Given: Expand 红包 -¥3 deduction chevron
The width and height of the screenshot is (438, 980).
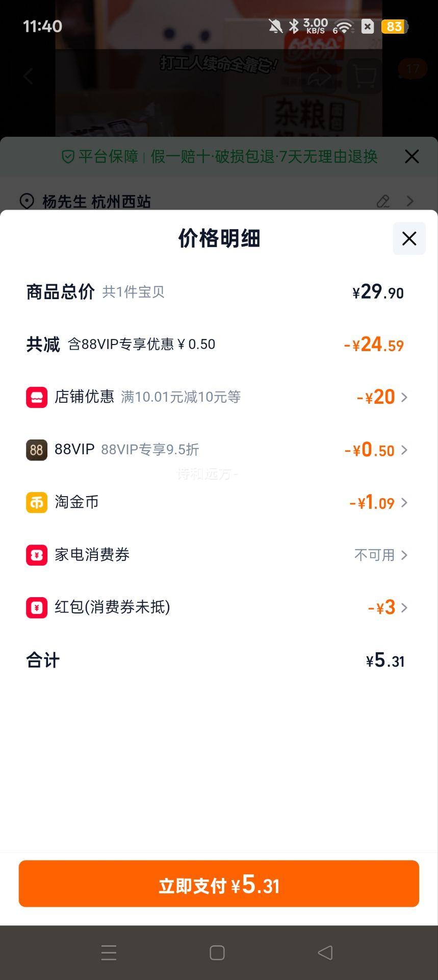Looking at the screenshot, I should (x=404, y=607).
